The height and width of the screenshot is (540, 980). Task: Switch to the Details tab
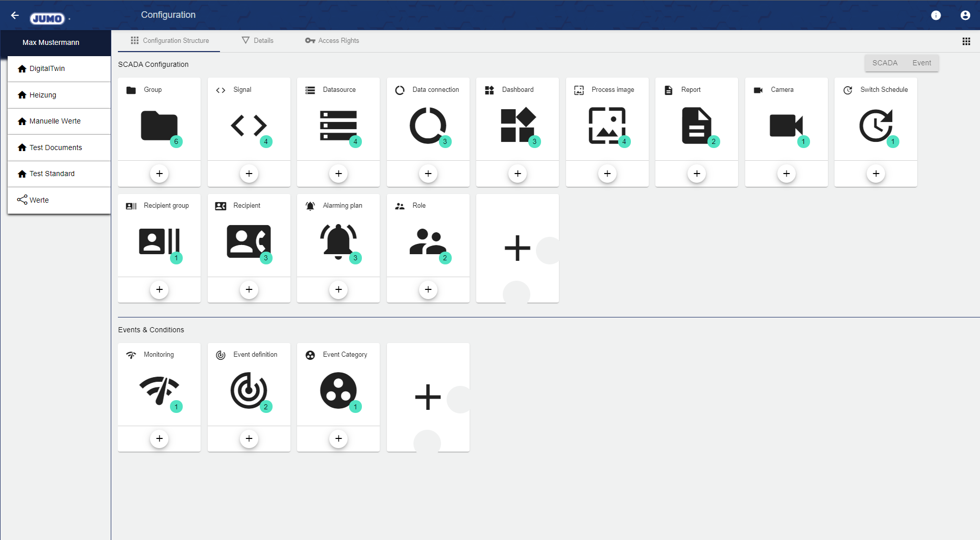click(x=258, y=41)
